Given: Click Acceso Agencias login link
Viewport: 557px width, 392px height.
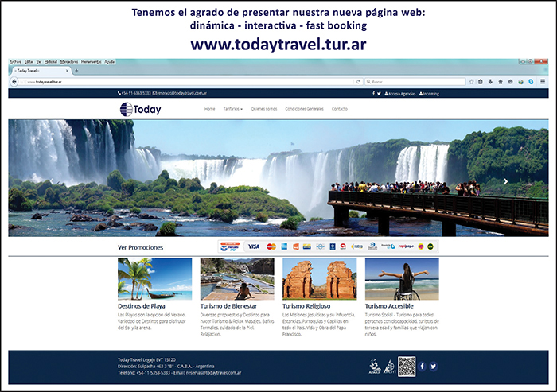Looking at the screenshot, I should coord(400,94).
